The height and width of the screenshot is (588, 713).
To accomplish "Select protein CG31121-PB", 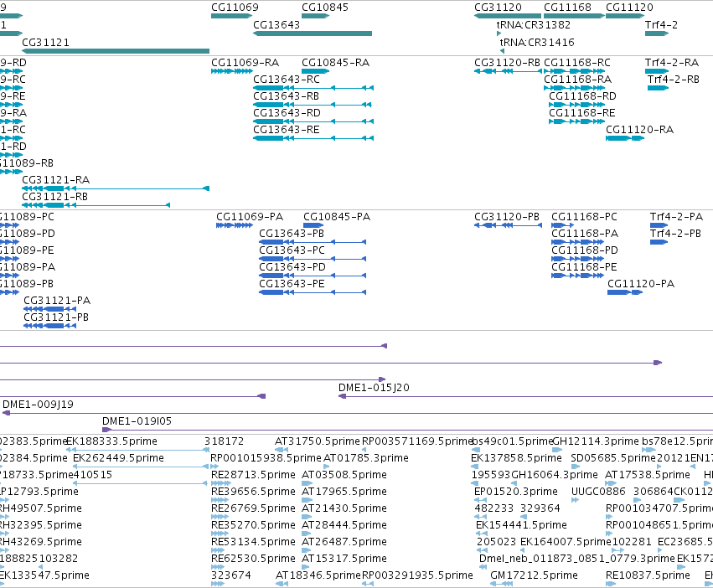I will tap(56, 318).
